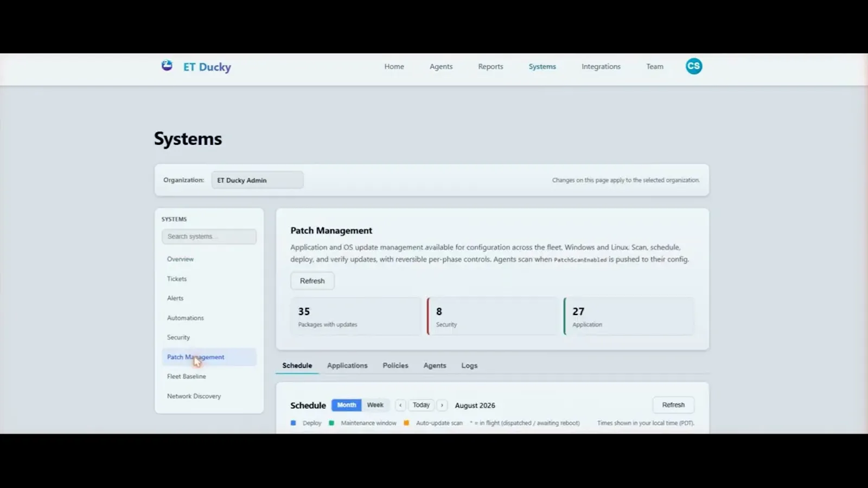Open the Systems nav item
The height and width of the screenshot is (488, 868).
(542, 67)
